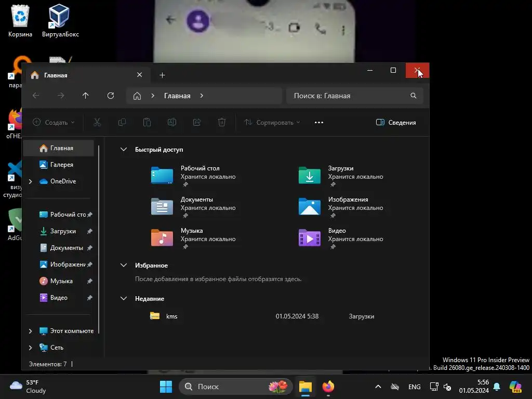Open the Создать dropdown
This screenshot has height=399, width=532.
[54, 123]
